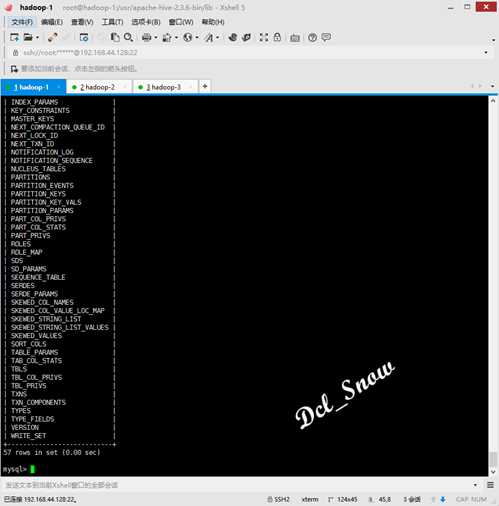Image resolution: width=499 pixels, height=506 pixels.
Task: Toggle fullscreen mode icon
Action: pos(264,37)
